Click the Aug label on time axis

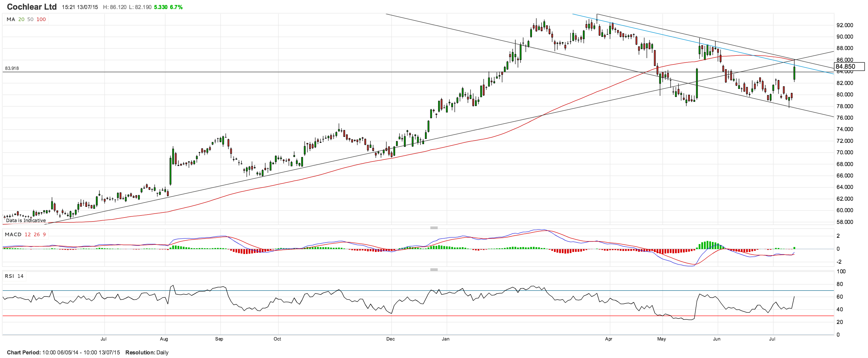(164, 339)
